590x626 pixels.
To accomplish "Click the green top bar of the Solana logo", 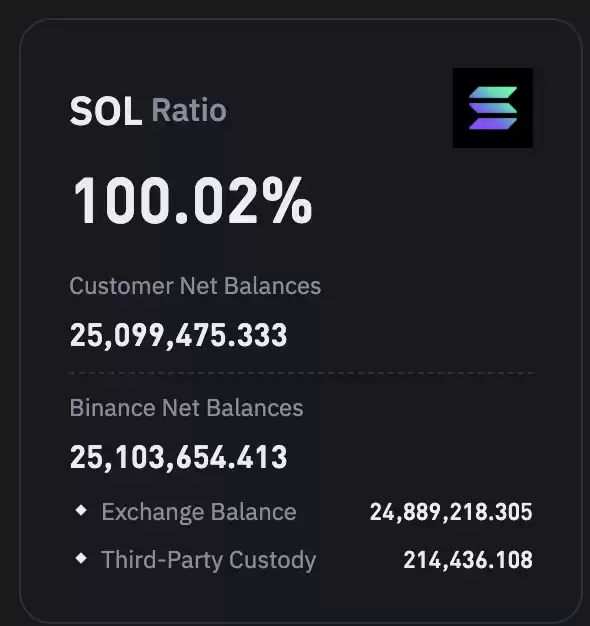I will [493, 92].
